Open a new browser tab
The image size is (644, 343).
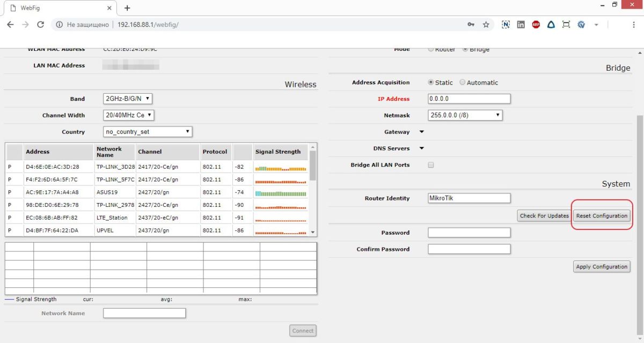pyautogui.click(x=127, y=8)
